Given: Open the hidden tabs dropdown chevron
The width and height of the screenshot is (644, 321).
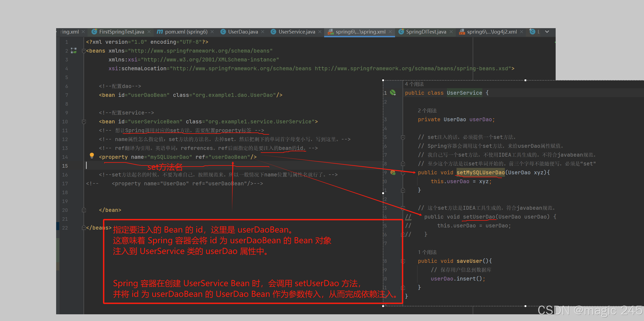Looking at the screenshot, I should coord(547,32).
